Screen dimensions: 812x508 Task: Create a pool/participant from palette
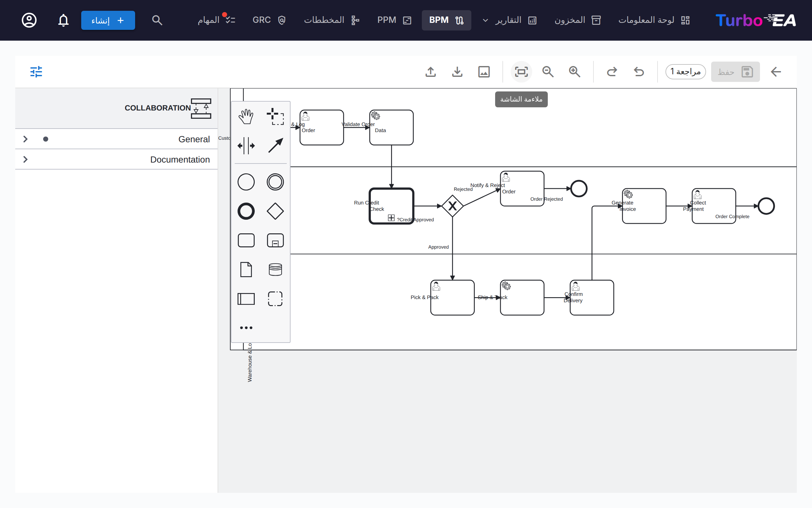click(246, 299)
